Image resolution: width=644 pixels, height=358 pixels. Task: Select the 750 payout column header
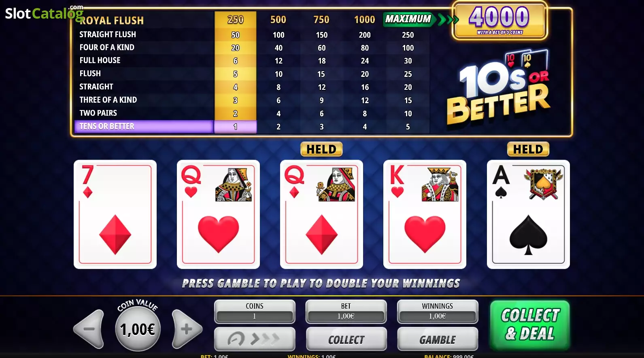[321, 19]
